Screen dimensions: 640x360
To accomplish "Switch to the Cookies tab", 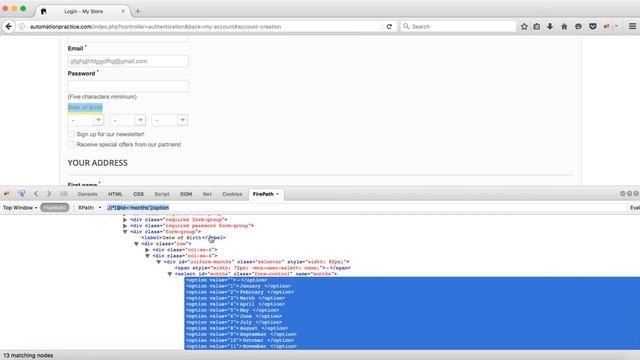I will coord(232,194).
